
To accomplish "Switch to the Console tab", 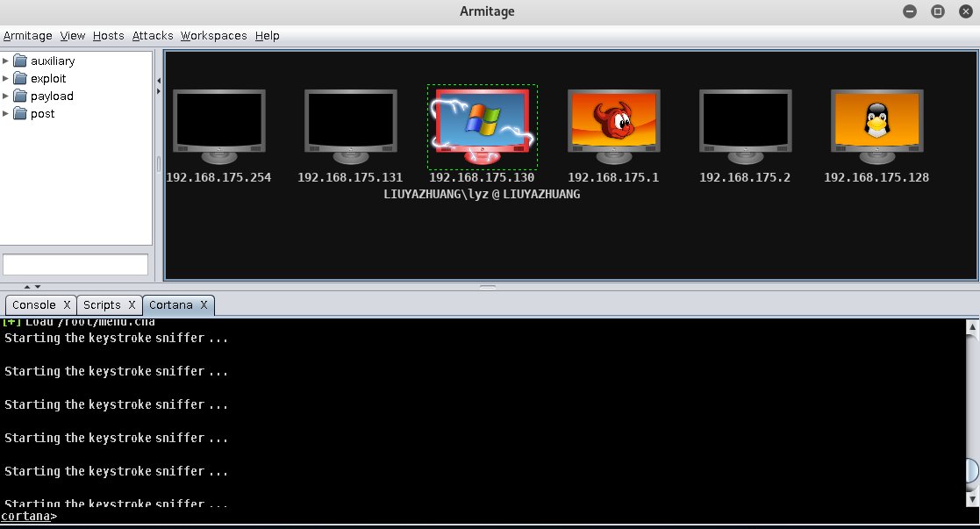I will (34, 304).
